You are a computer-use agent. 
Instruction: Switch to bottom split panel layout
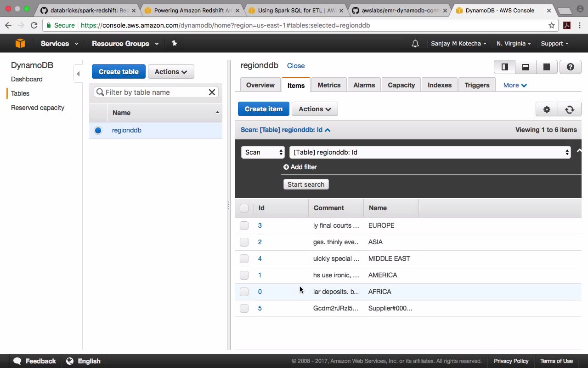coord(526,67)
